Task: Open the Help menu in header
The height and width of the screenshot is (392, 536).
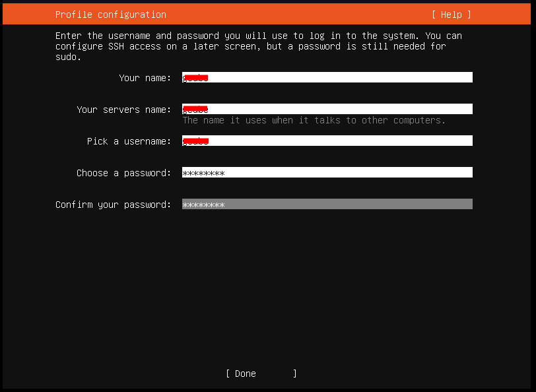Action: coord(452,15)
